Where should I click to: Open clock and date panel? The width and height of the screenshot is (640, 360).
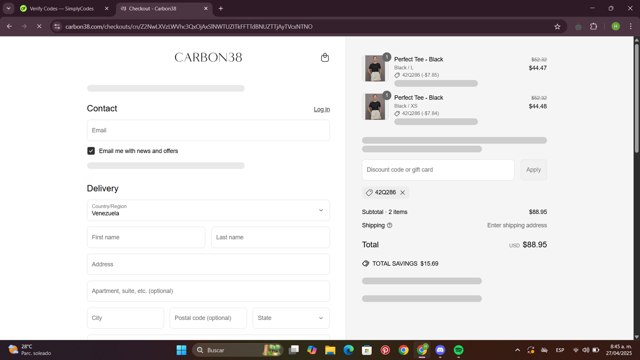pyautogui.click(x=620, y=350)
